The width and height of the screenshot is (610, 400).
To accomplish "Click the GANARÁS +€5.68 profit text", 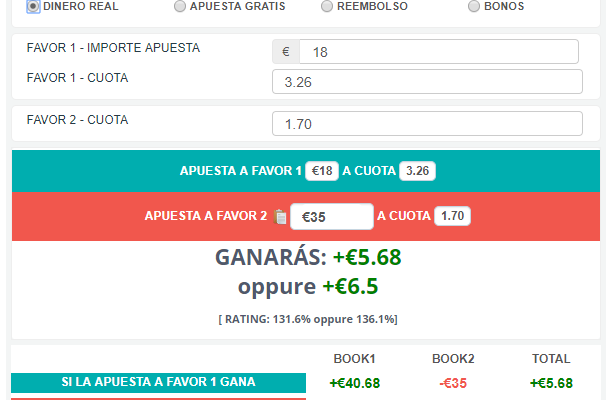I will pos(308,257).
